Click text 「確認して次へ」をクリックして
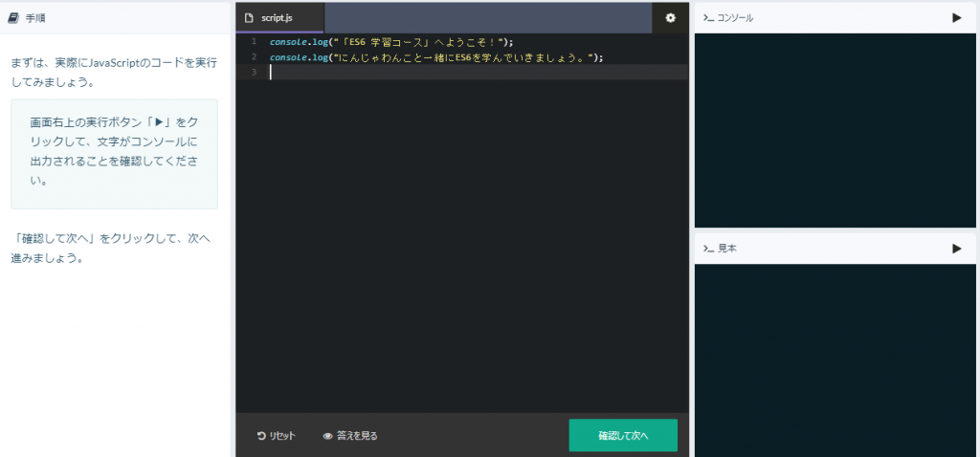This screenshot has height=457, width=980. (98, 238)
